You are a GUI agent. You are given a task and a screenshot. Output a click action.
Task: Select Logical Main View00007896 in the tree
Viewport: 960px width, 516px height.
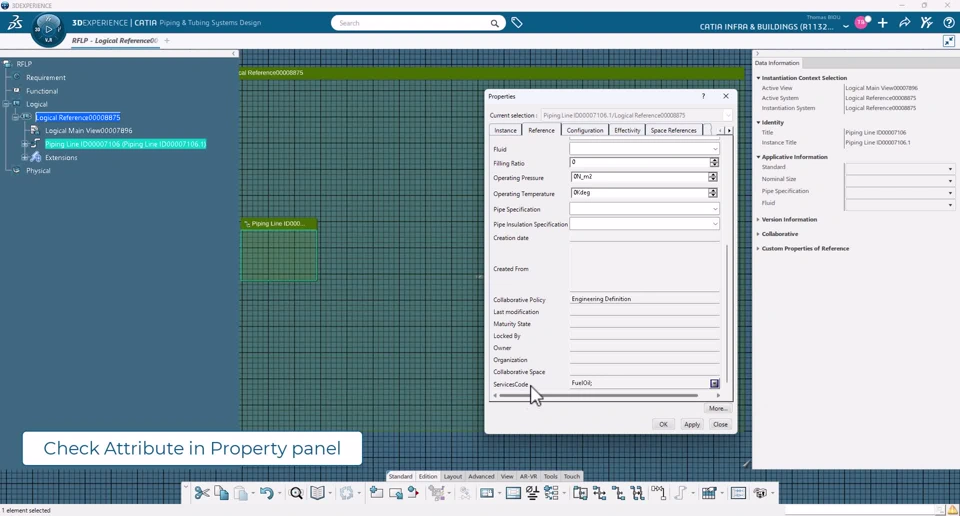88,130
